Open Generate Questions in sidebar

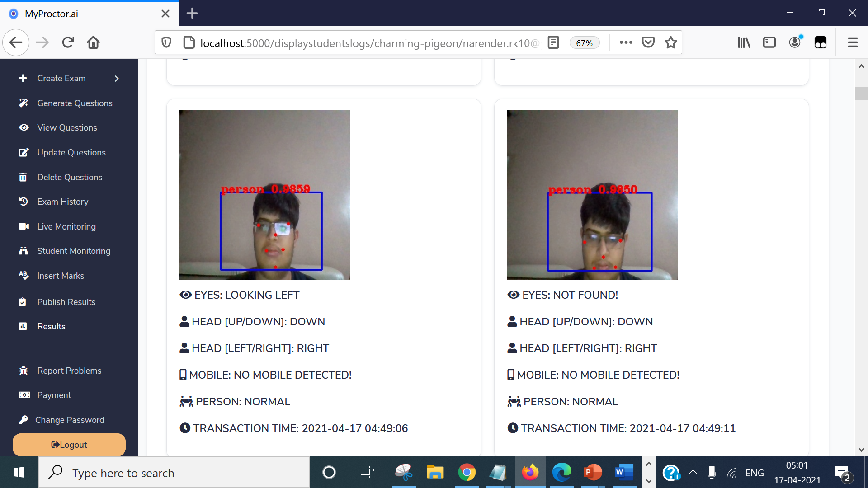(x=75, y=103)
